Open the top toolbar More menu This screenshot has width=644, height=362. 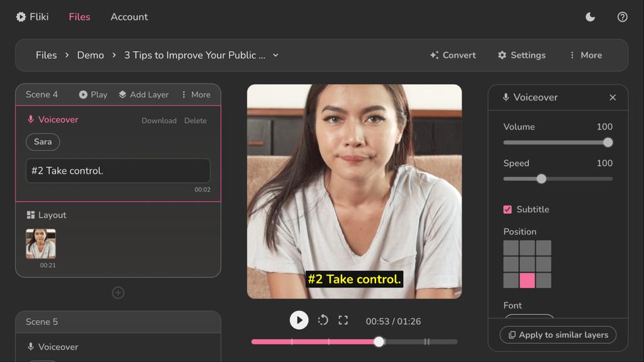click(585, 55)
